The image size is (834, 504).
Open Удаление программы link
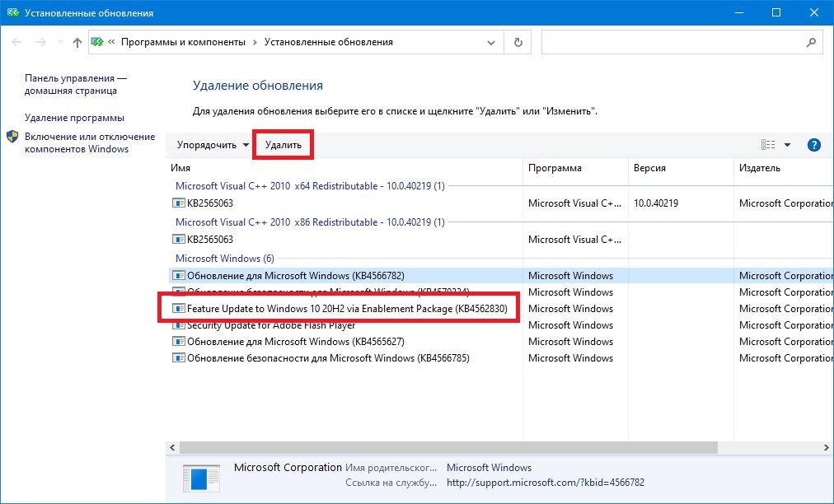tap(74, 118)
